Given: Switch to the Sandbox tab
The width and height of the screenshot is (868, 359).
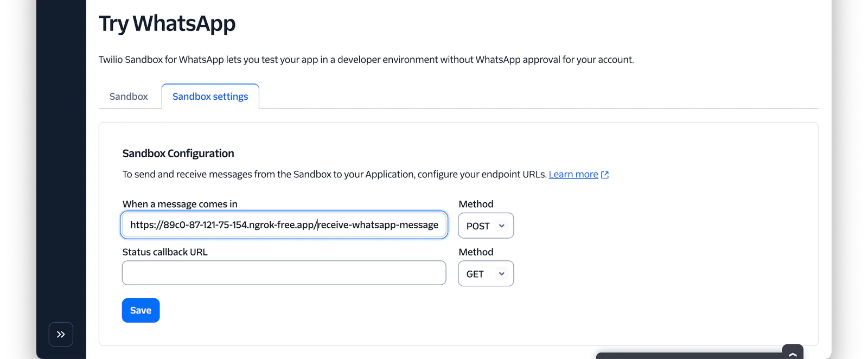Looking at the screenshot, I should [129, 97].
